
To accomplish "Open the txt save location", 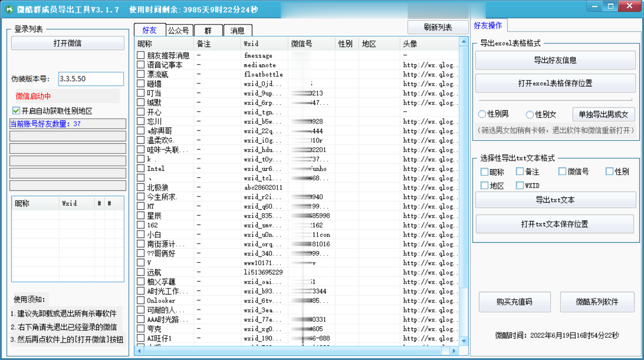I will coord(555,224).
